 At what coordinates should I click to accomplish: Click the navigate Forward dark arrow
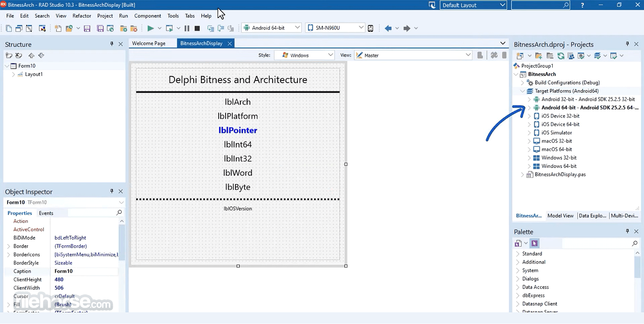tap(407, 28)
